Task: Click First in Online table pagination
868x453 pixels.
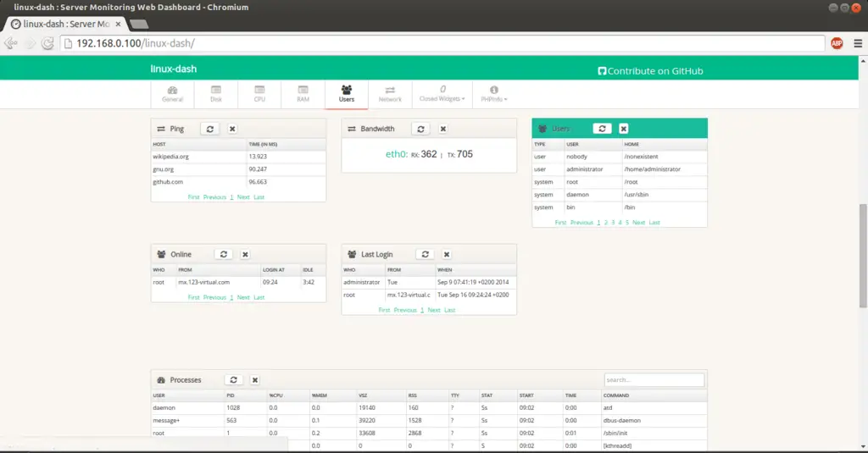Action: (x=193, y=297)
